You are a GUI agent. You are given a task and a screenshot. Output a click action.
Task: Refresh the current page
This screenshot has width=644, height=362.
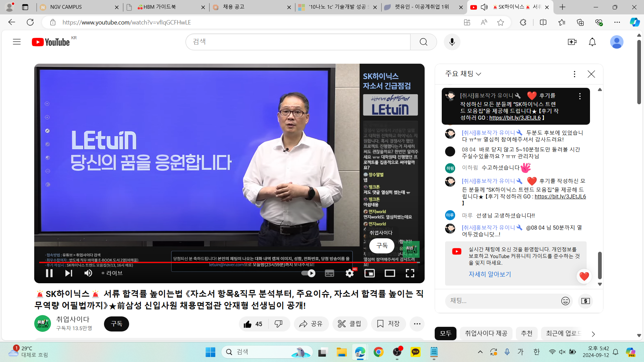(x=30, y=22)
